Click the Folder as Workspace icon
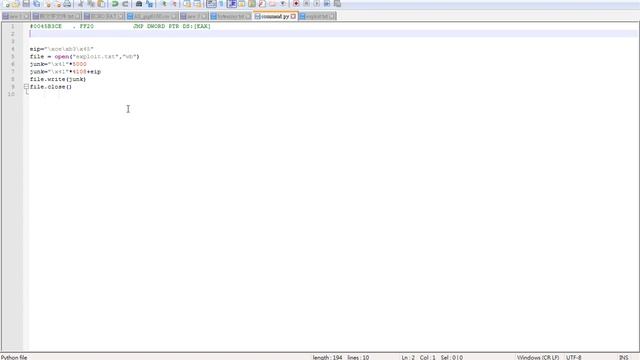 coord(272,4)
